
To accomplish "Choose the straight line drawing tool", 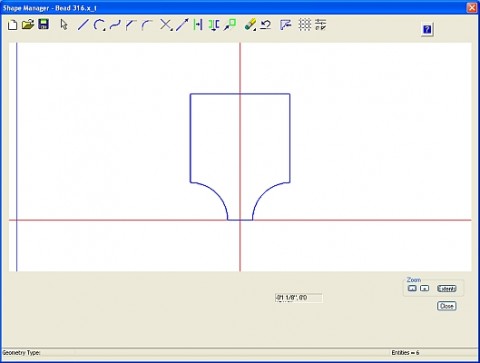I will click(x=83, y=25).
